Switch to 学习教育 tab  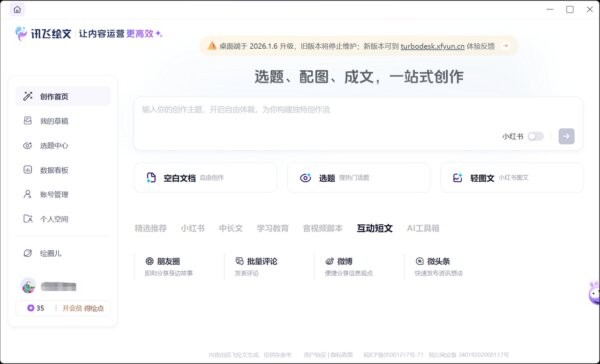[272, 229]
